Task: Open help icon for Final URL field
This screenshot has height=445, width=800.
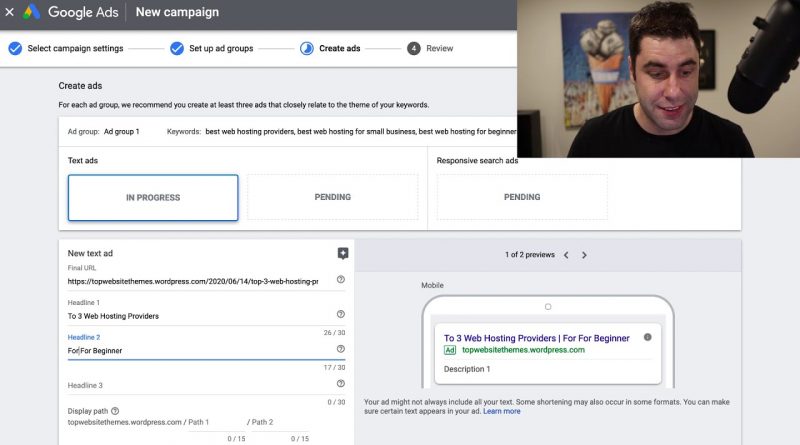Action: 341,280
